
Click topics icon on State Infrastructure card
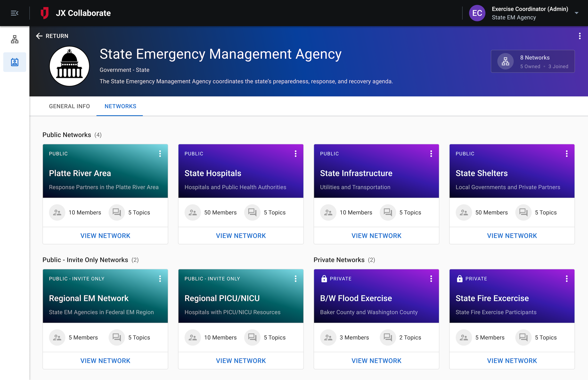(x=388, y=212)
